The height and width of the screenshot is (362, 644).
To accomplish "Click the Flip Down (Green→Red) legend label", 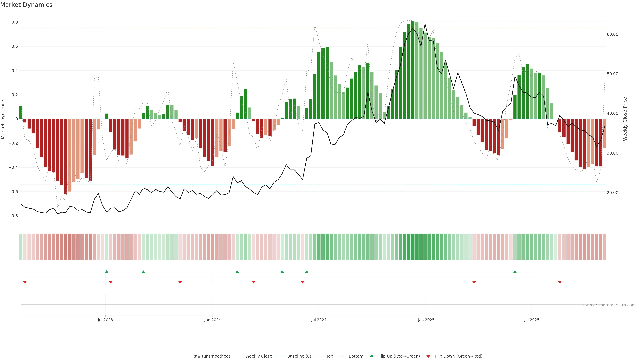I will point(459,356).
